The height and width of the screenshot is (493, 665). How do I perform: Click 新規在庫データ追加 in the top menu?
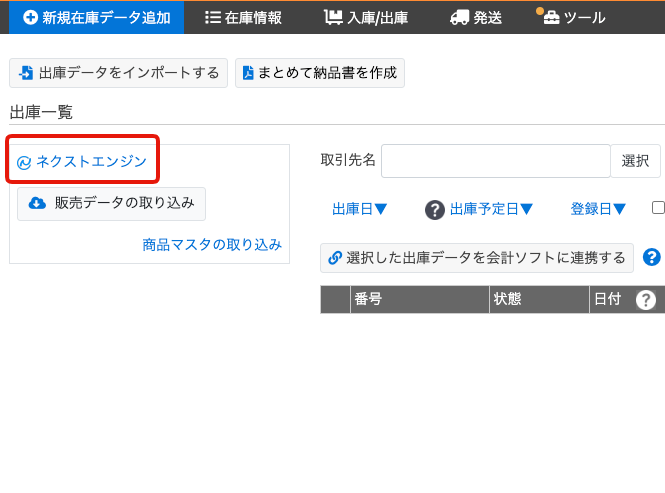click(97, 17)
